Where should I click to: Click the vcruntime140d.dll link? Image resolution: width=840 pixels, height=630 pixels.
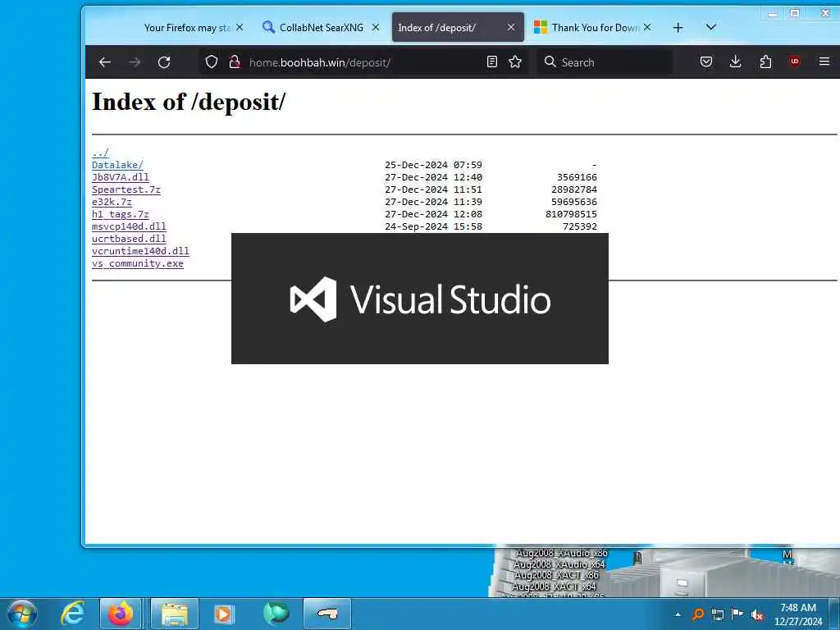tap(140, 251)
